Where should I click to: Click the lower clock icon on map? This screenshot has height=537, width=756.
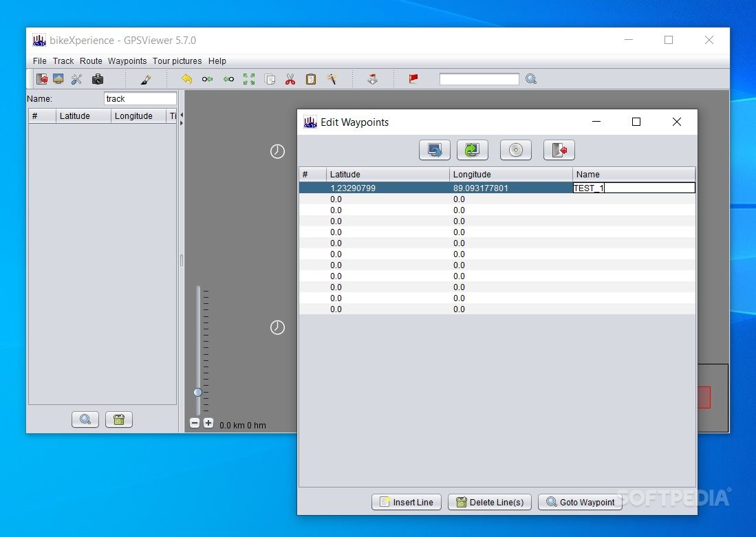(277, 327)
